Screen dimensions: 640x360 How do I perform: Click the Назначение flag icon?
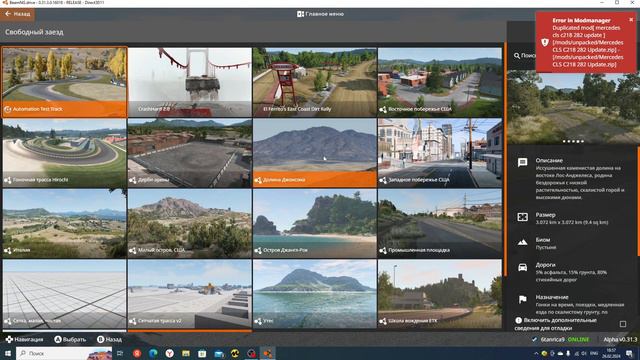tap(522, 300)
